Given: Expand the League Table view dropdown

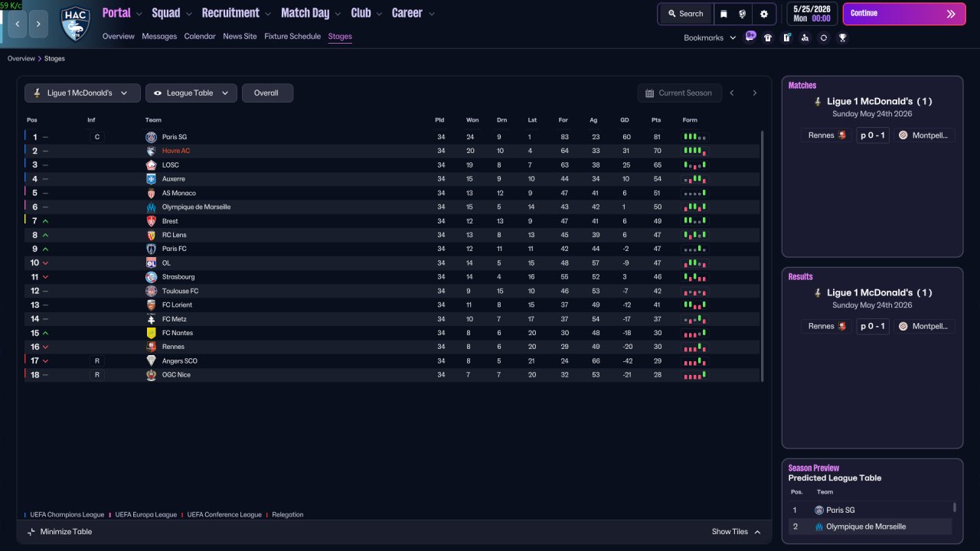Looking at the screenshot, I should point(191,93).
